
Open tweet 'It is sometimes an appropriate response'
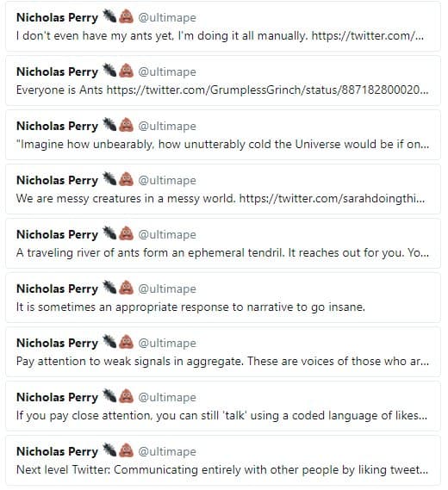(x=223, y=297)
